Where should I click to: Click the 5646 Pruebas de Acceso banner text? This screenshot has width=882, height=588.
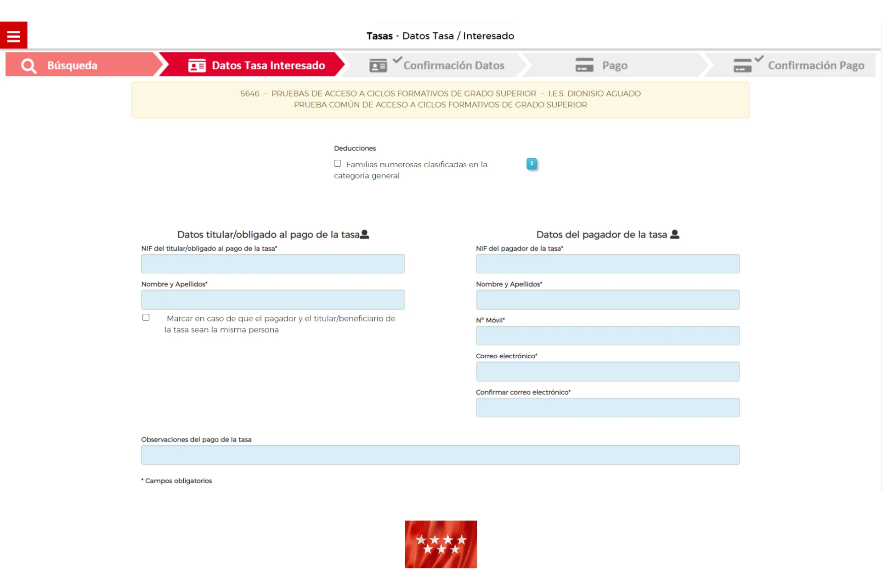click(x=441, y=93)
